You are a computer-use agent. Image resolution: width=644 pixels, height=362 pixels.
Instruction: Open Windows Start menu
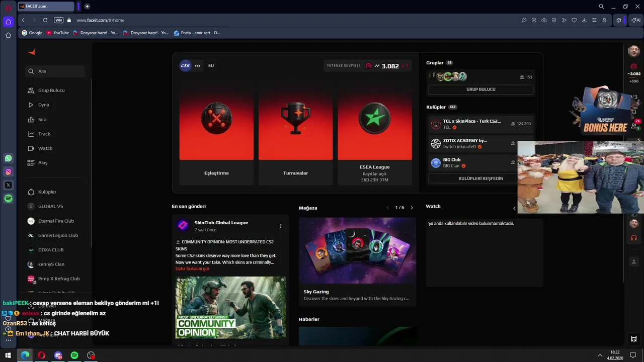coord(8,355)
